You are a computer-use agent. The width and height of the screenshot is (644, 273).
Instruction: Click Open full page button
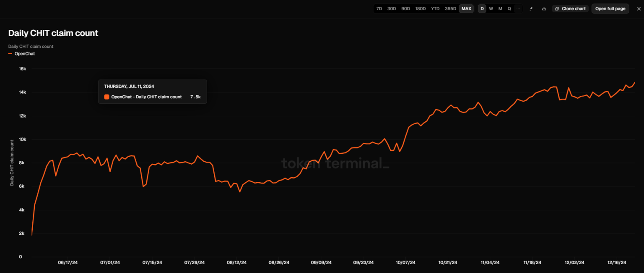tap(610, 8)
